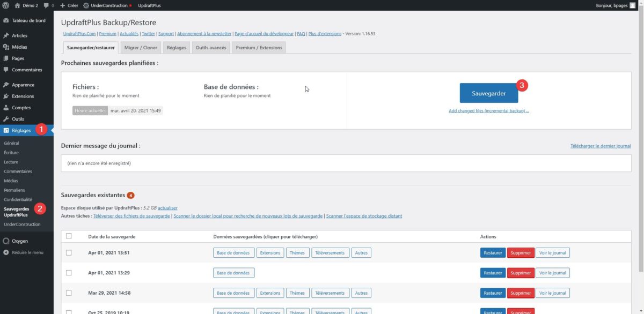Download Extensions from the Mar 29 14:58 backup
The height and width of the screenshot is (314, 644).
click(x=270, y=293)
